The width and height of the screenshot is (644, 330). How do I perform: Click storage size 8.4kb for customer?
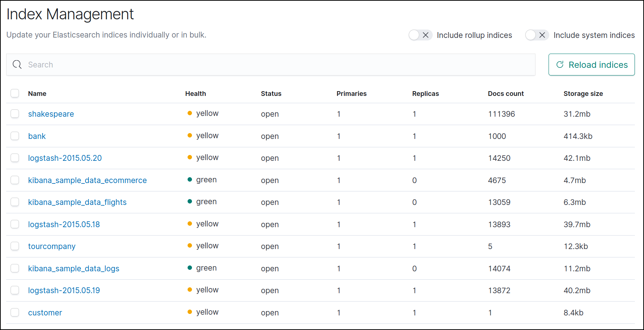(x=574, y=312)
